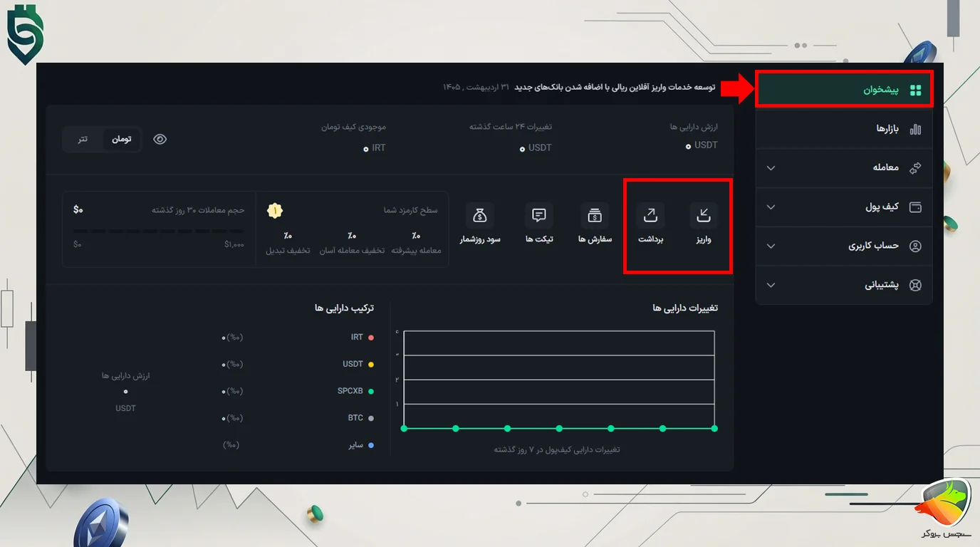Open the تیکت ها (tickets) icon
980x547 pixels.
point(539,214)
